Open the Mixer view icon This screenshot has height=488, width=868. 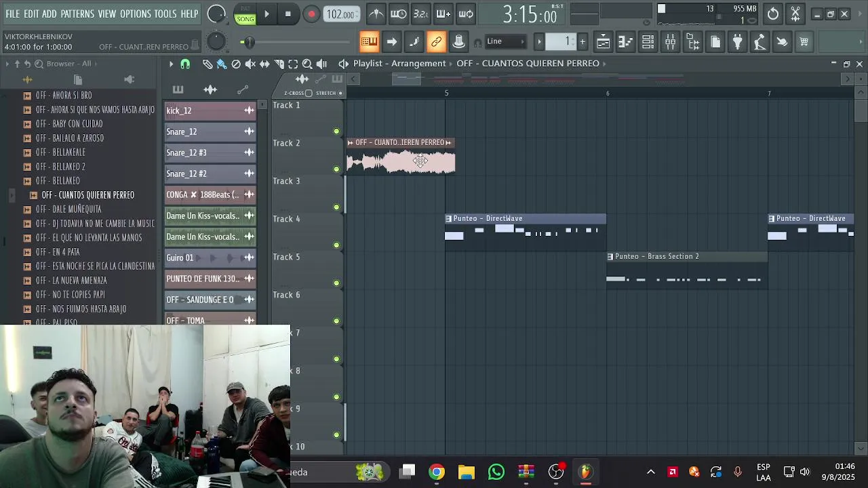tap(670, 42)
